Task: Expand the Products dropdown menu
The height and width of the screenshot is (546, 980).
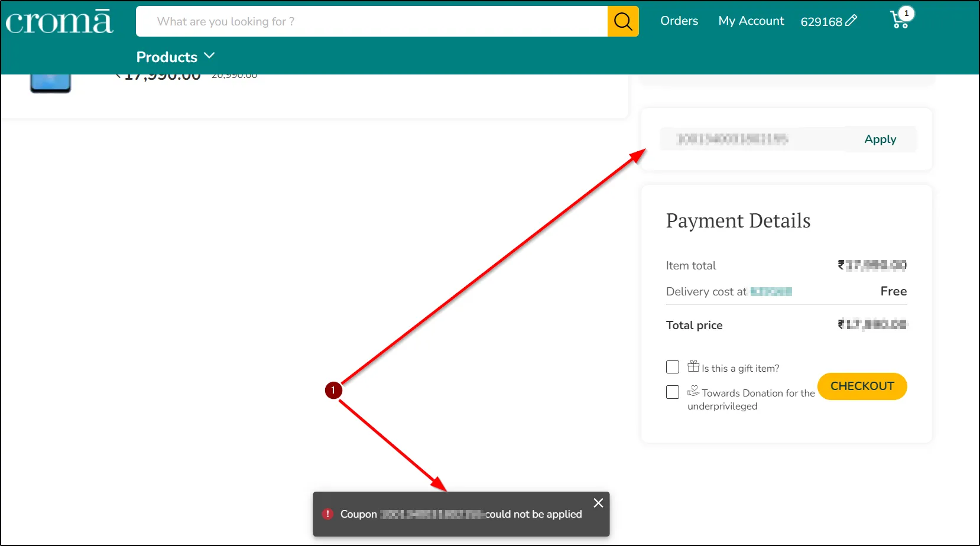Action: tap(176, 57)
